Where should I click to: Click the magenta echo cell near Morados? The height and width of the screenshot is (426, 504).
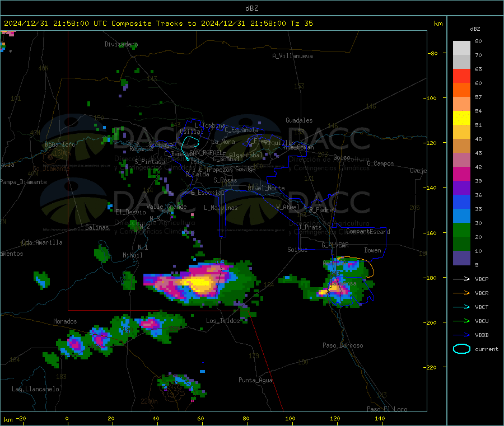pyautogui.click(x=76, y=344)
